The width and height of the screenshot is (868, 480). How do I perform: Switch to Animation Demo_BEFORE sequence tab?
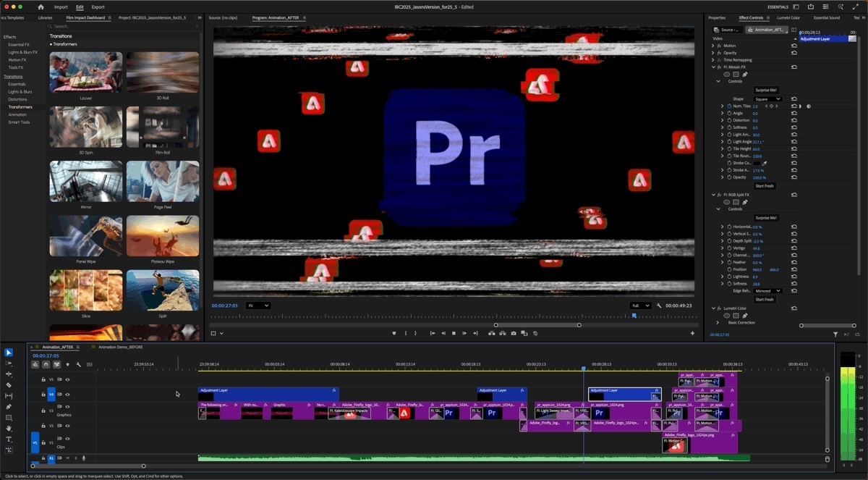pos(120,347)
